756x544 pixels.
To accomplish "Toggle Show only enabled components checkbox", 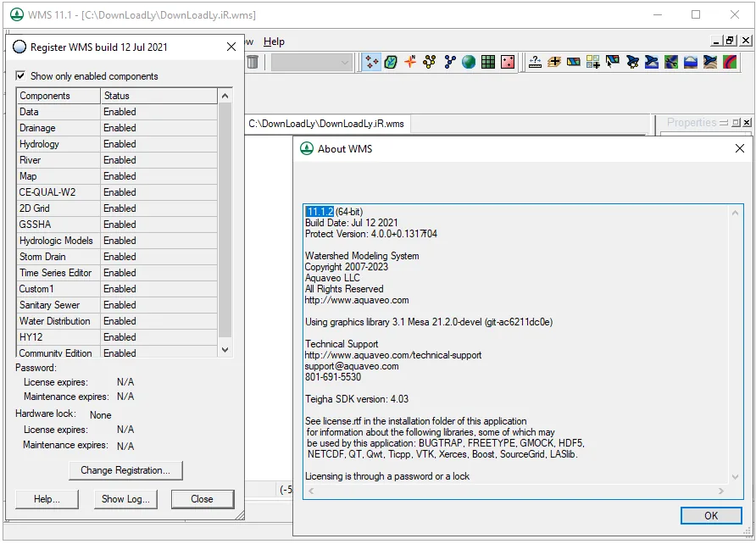I will 20,75.
